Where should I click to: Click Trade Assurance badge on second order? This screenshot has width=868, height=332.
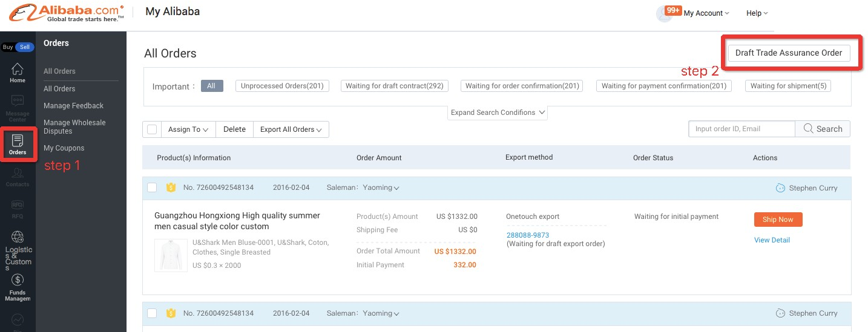(x=171, y=313)
